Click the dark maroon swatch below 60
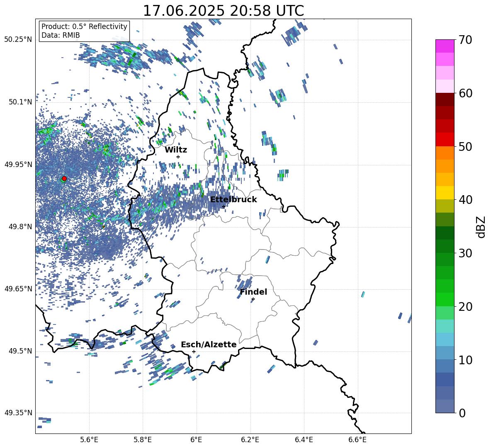This screenshot has height=448, width=491. [x=445, y=100]
